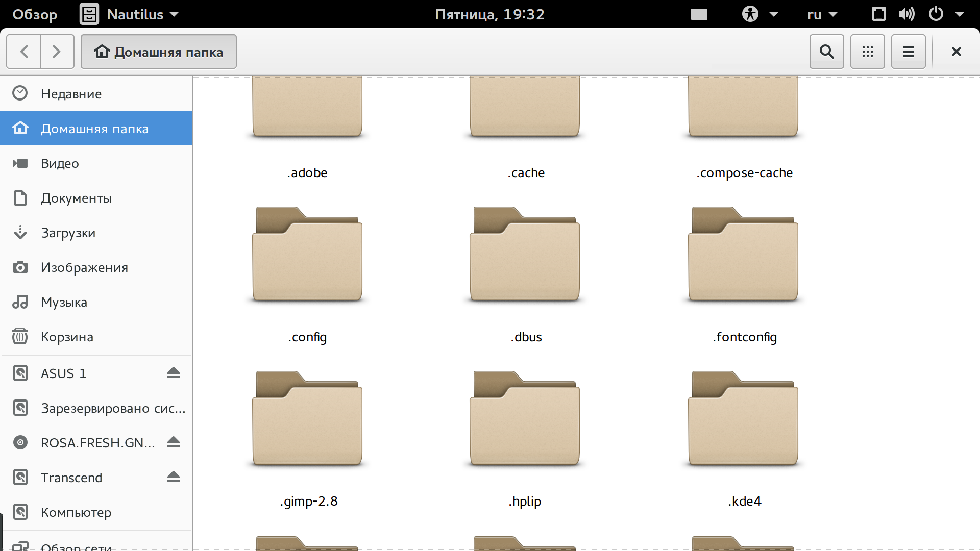980x551 pixels.
Task: Click Обзор activities overview
Action: tap(35, 14)
